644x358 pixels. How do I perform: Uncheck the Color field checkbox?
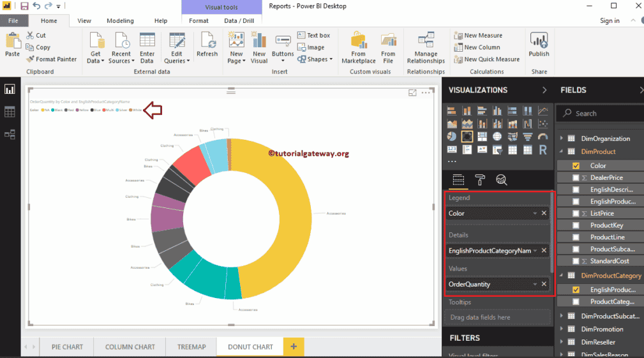click(576, 166)
